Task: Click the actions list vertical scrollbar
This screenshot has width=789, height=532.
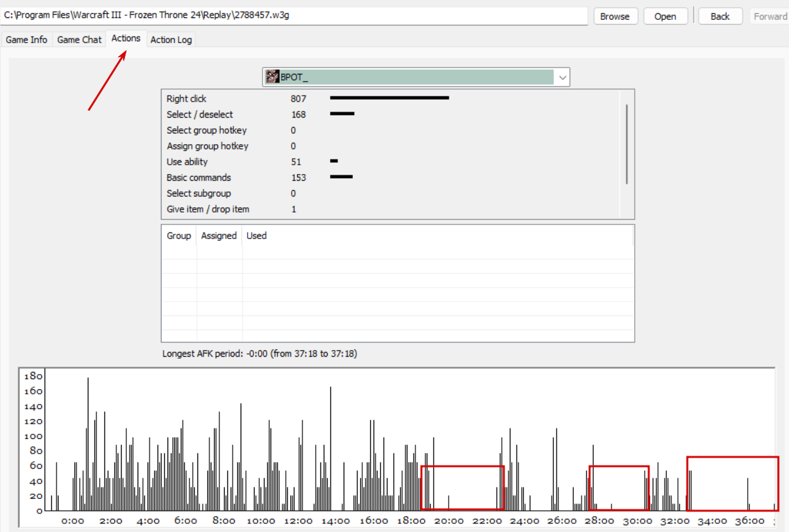Action: pyautogui.click(x=627, y=144)
